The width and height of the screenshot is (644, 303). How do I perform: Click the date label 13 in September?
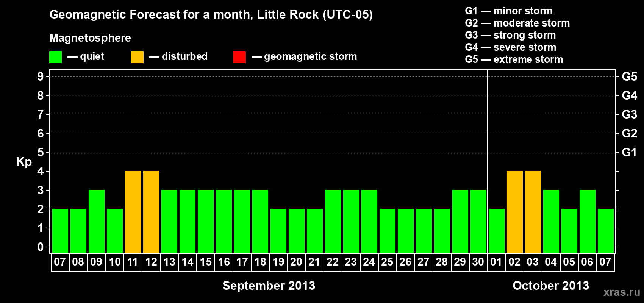pyautogui.click(x=169, y=262)
